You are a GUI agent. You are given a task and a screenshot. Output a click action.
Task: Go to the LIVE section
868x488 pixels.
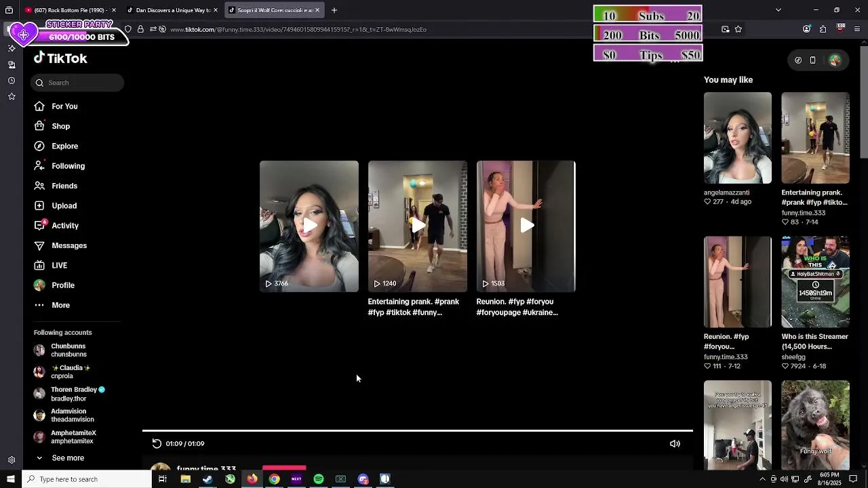pyautogui.click(x=50, y=265)
